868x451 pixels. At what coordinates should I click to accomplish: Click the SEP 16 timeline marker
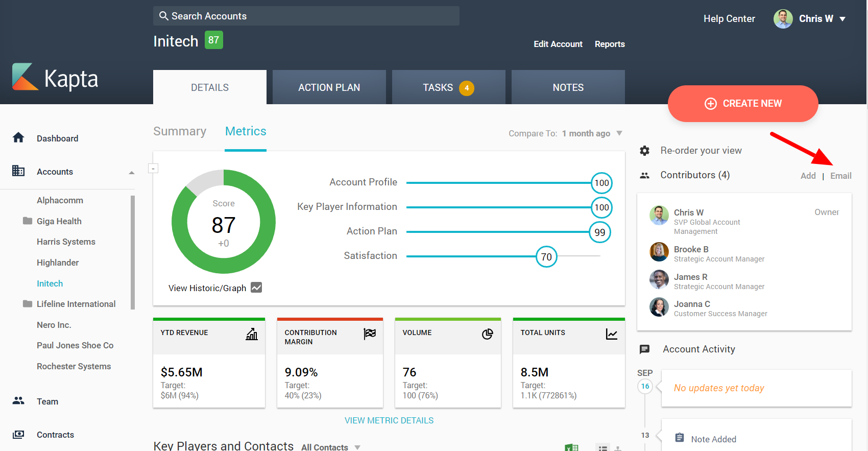pos(645,386)
